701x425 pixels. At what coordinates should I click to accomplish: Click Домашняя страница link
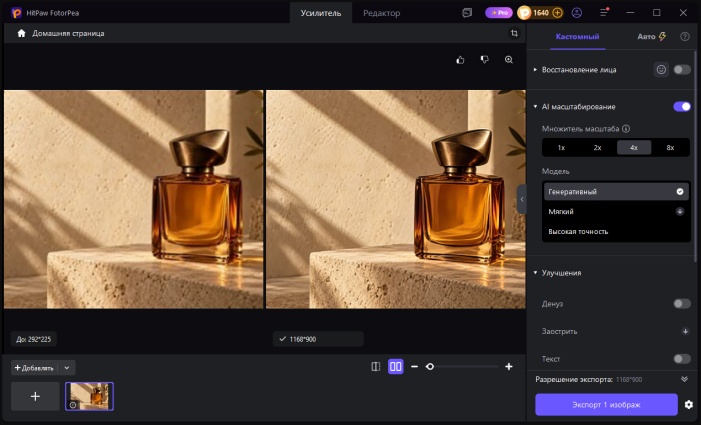click(68, 34)
